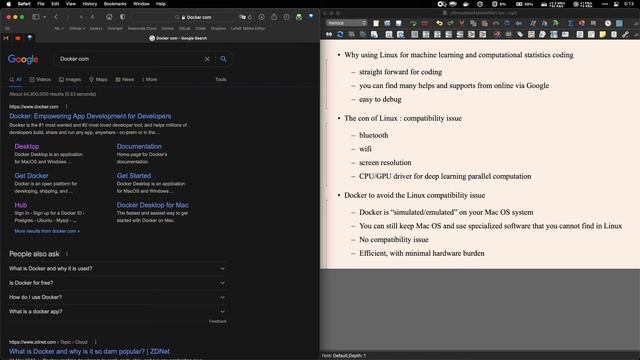Undo last edit using yellow arrow in LyX

pyautogui.click(x=439, y=23)
